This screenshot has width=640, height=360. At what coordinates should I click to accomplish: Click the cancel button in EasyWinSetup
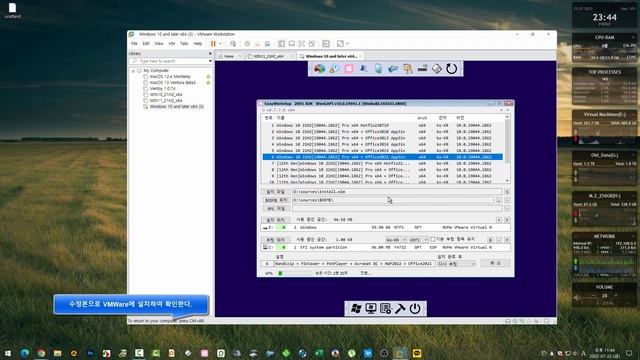(x=495, y=263)
